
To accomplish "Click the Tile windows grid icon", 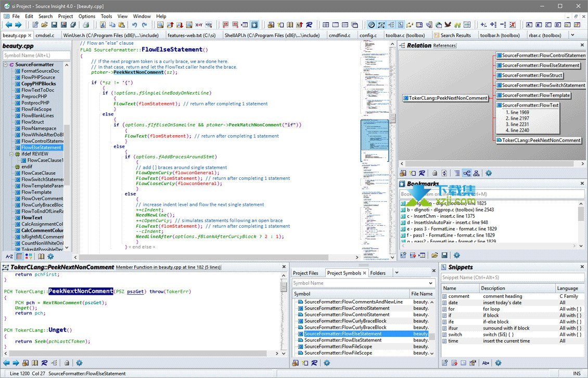I will point(326,25).
